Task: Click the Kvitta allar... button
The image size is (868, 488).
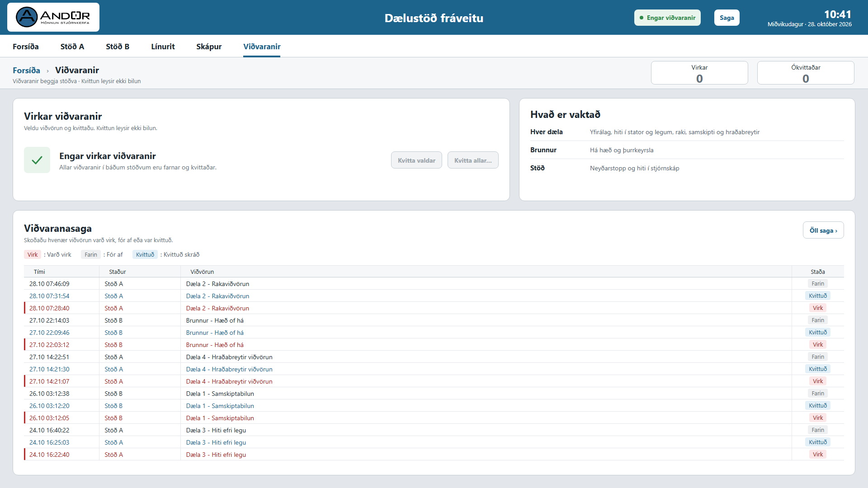Action: pyautogui.click(x=473, y=160)
